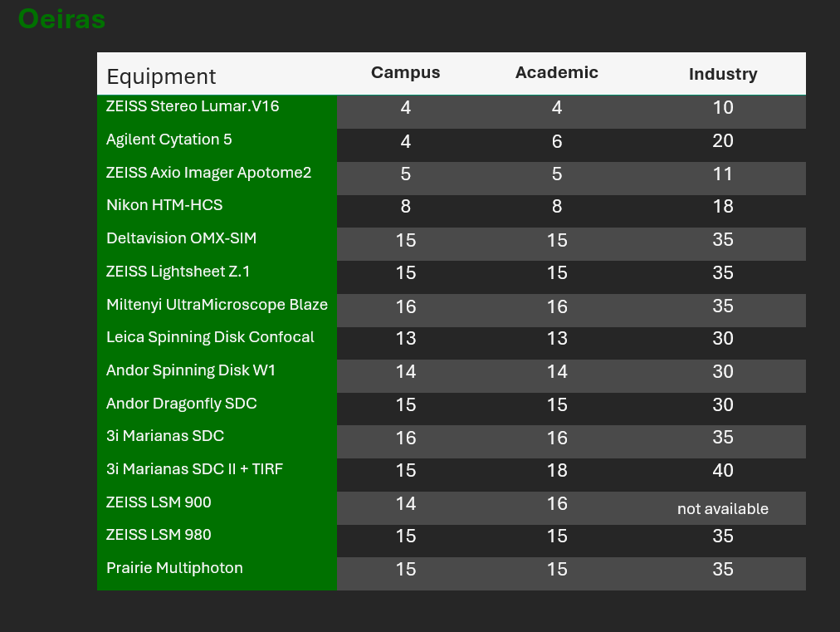Select the Agilent Cytation 5 row label
Screen dimensions: 840x632
click(x=169, y=140)
